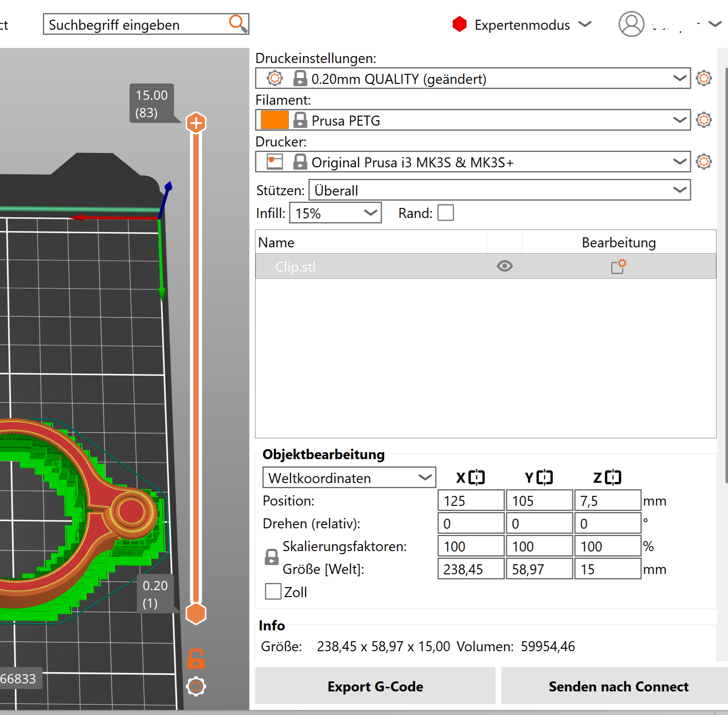Click the Größe Y field showing 58,97
728x715 pixels.
click(539, 569)
